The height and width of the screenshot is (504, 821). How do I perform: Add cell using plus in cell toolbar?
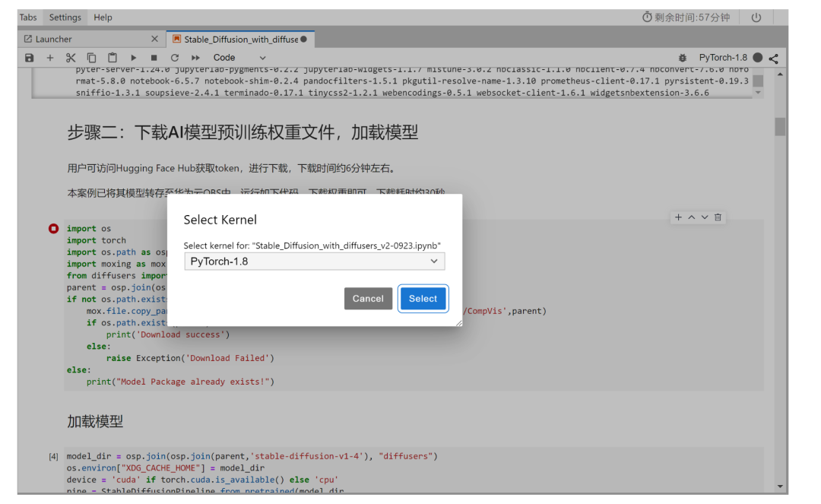click(x=678, y=217)
